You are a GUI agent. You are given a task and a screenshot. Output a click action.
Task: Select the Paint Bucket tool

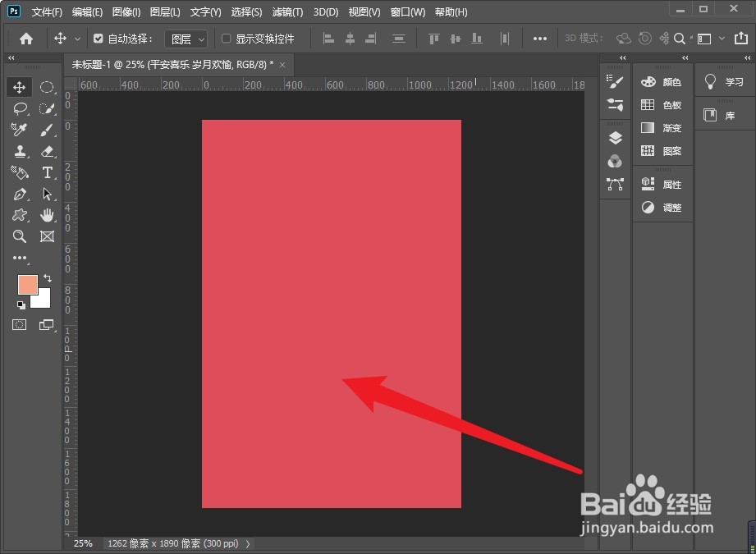(x=19, y=172)
